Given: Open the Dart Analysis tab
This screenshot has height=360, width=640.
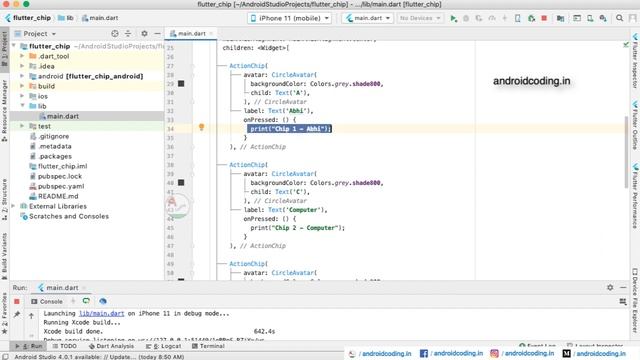Looking at the screenshot, I should point(111,346).
